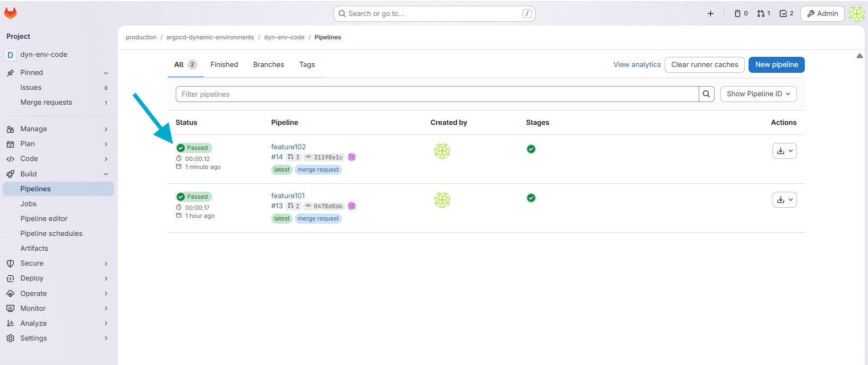The image size is (868, 365).
Task: Click creator avatar for feature101 pipeline
Action: tap(442, 200)
